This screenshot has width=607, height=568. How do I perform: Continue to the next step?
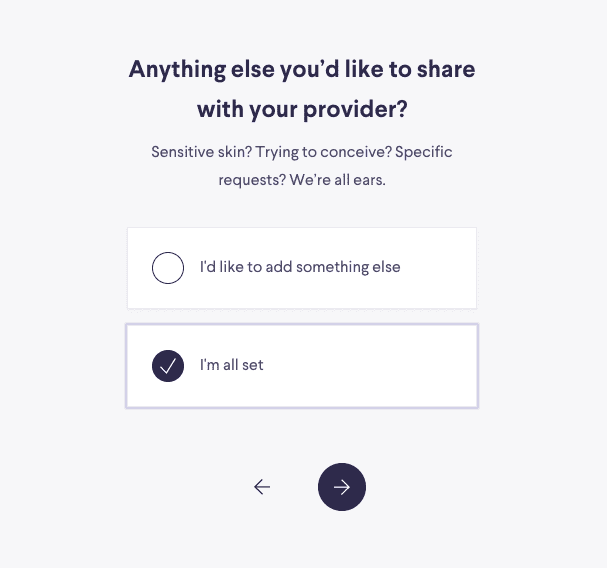[x=342, y=487]
